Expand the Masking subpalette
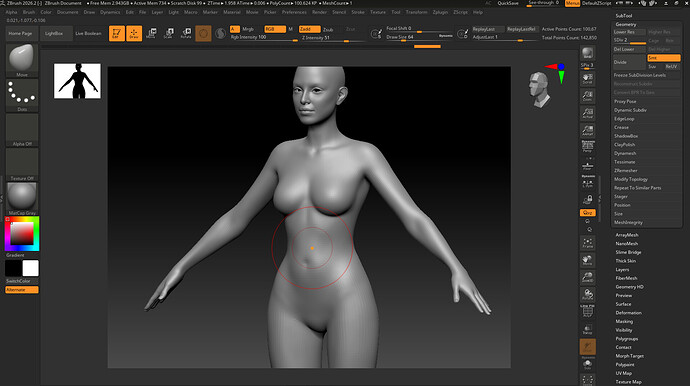Screen dimensions: 690x386 pyautogui.click(x=624, y=321)
